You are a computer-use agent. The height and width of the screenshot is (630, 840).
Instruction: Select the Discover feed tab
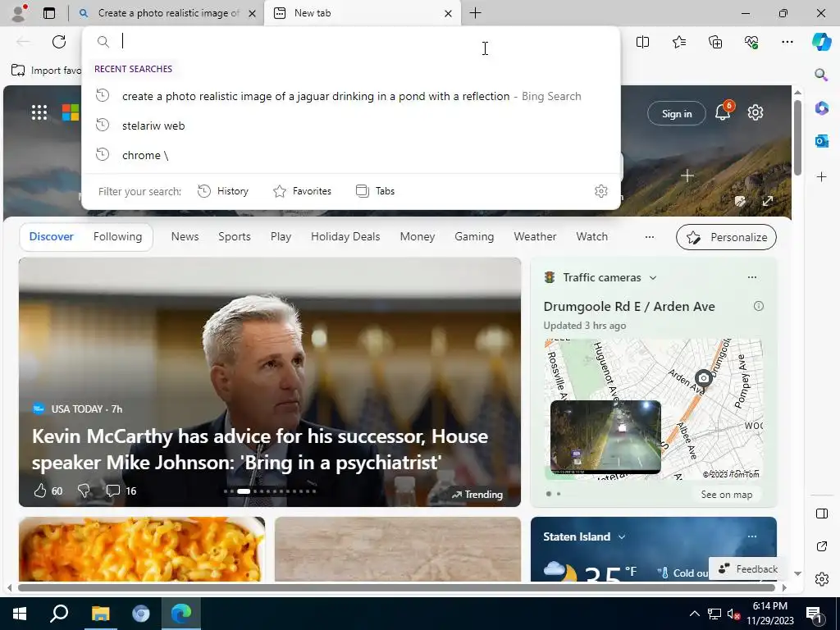[52, 236]
